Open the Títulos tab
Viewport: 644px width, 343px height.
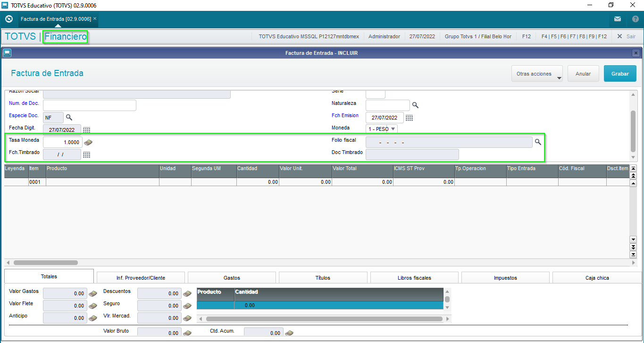323,278
